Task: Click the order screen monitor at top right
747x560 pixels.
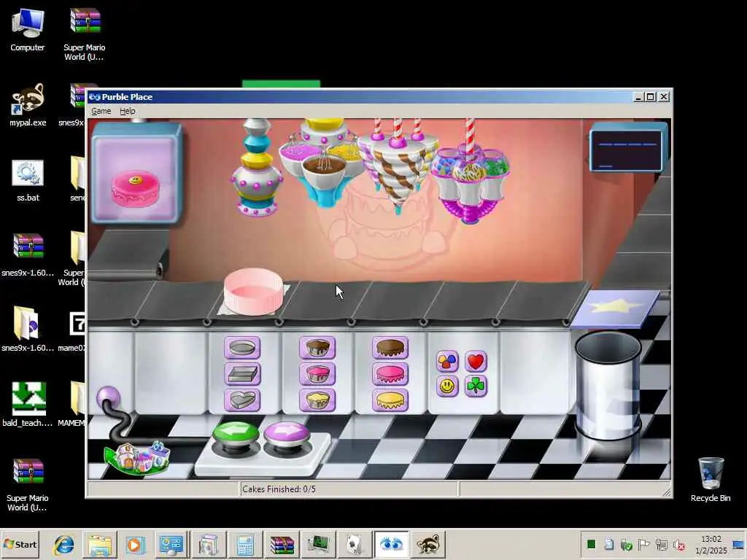Action: coord(629,147)
